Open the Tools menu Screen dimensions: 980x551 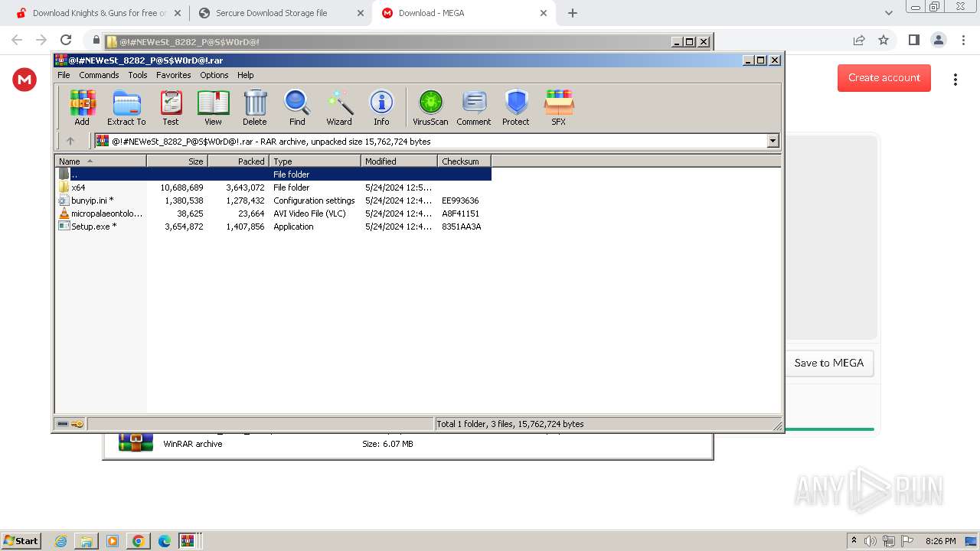coord(138,75)
